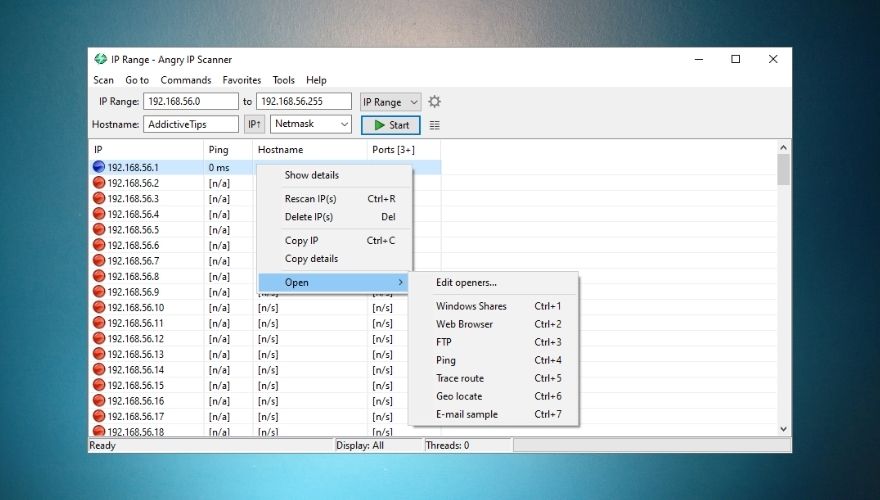Select row 192.168.56.7

tap(133, 261)
